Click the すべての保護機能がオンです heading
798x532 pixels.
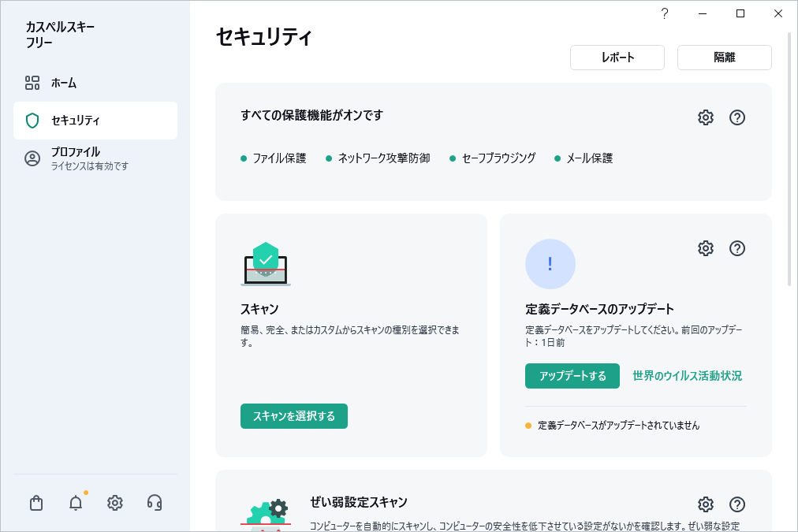pos(312,115)
